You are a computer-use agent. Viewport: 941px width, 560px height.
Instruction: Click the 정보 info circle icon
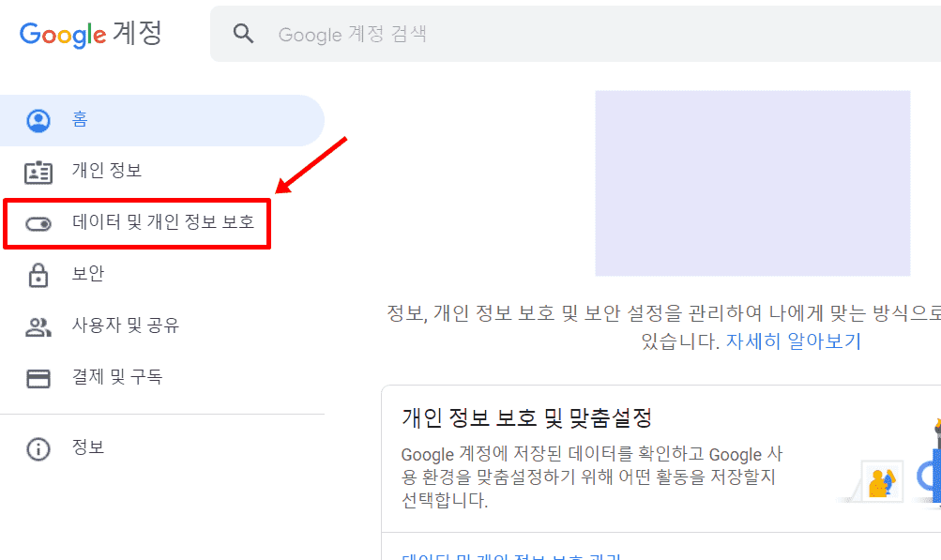[x=38, y=449]
